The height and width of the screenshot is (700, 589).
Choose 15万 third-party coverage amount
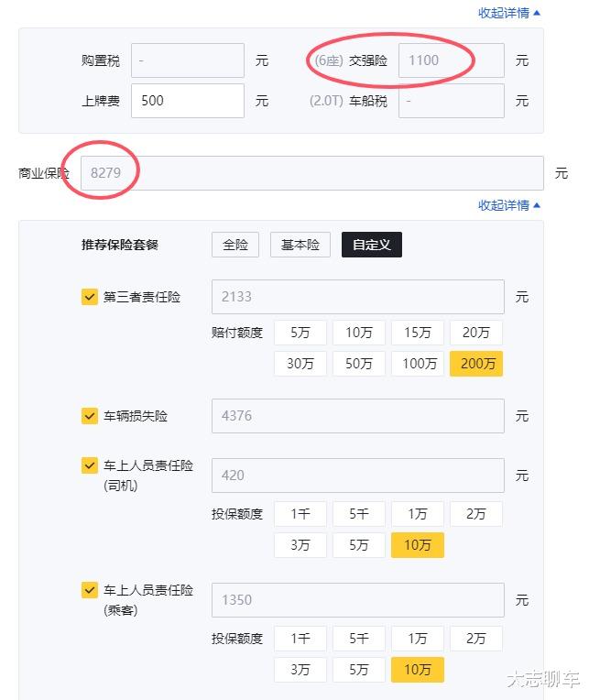click(x=418, y=333)
